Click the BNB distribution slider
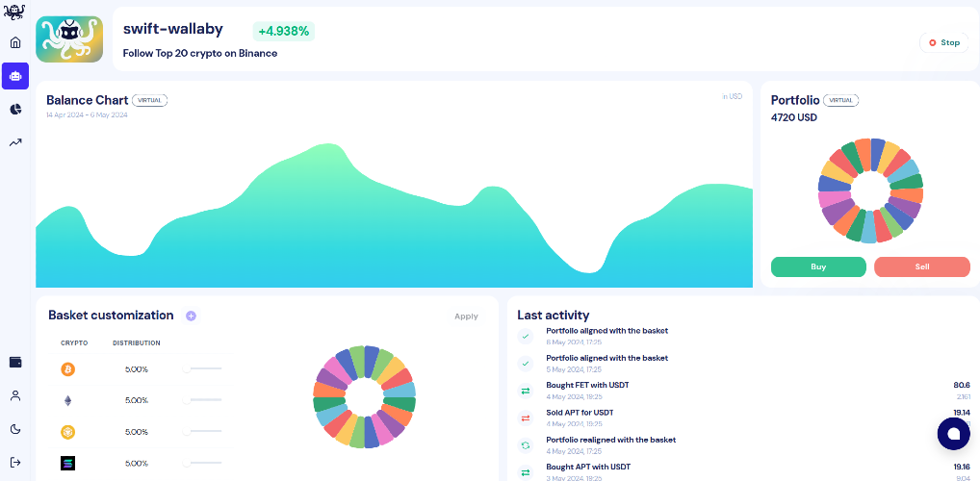Viewport: 980px width, 481px height. [203, 431]
